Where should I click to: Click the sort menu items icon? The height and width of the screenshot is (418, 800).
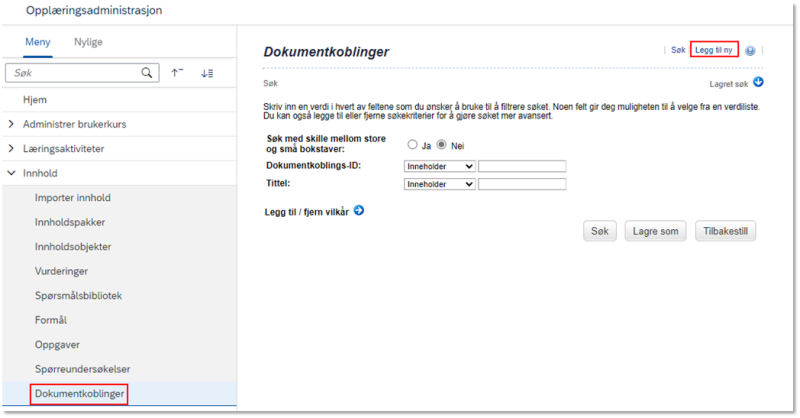207,73
